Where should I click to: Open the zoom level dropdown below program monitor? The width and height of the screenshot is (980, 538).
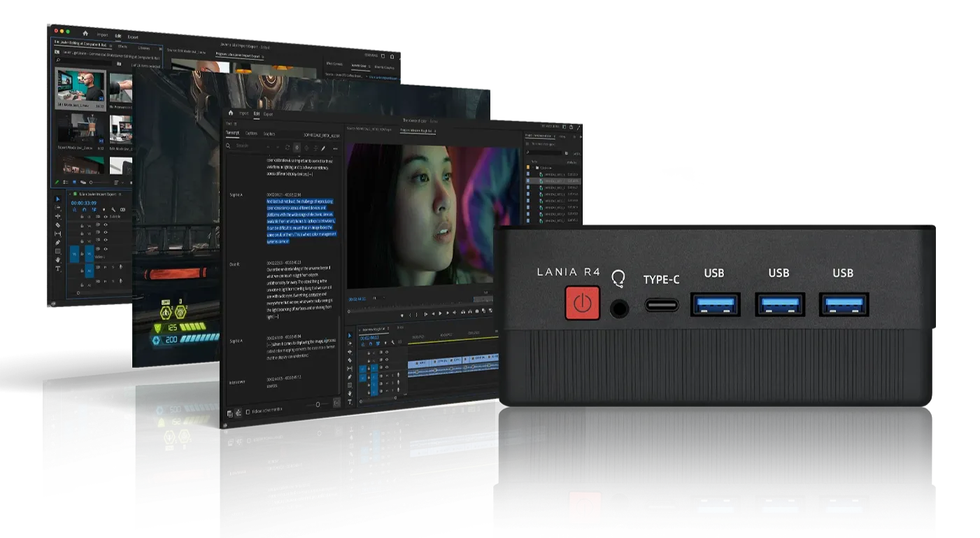click(x=379, y=297)
